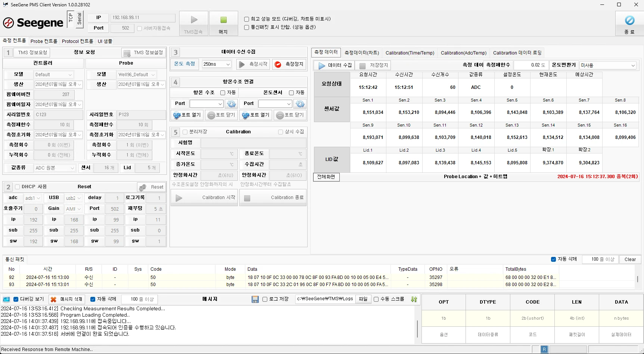Image resolution: width=644 pixels, height=354 pixels.
Task: Click the message delete (메시지 삭제) X icon
Action: tap(53, 299)
